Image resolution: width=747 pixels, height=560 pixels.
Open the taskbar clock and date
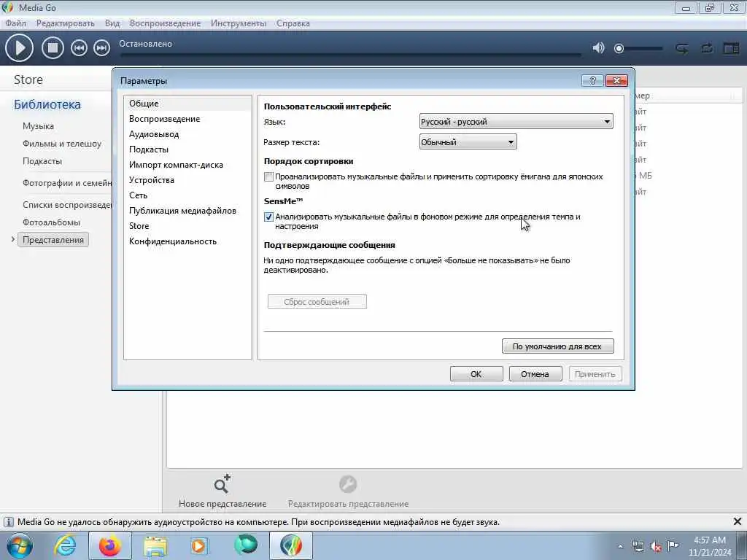709,546
